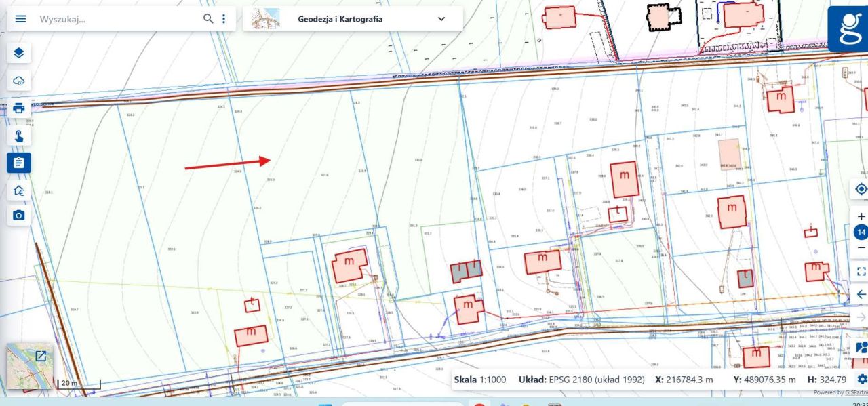Image resolution: width=868 pixels, height=406 pixels.
Task: Go forward to next map view
Action: (x=861, y=317)
